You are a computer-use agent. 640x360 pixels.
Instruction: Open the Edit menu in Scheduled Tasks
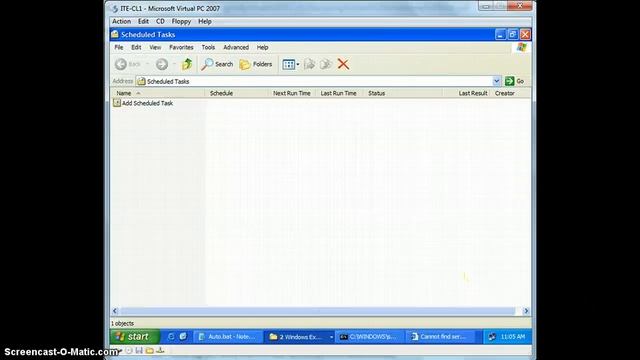point(136,47)
